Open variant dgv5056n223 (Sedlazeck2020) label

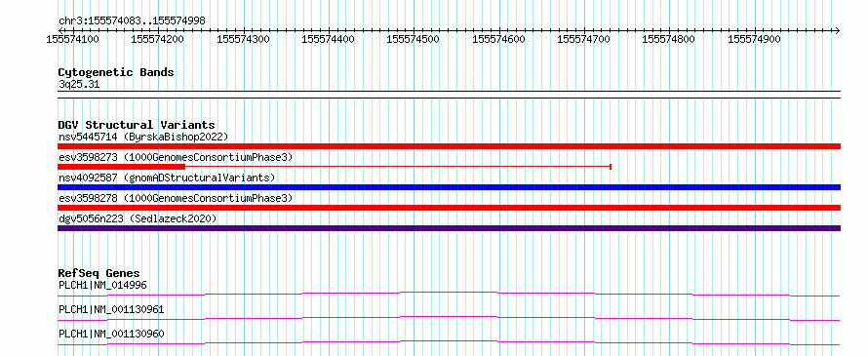tap(137, 218)
